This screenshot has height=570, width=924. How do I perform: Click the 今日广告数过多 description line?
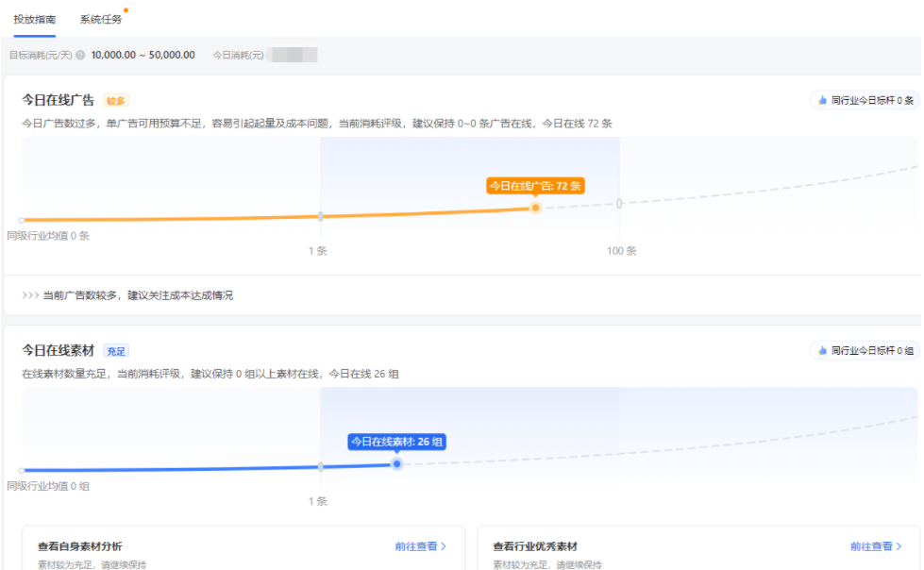[317, 124]
